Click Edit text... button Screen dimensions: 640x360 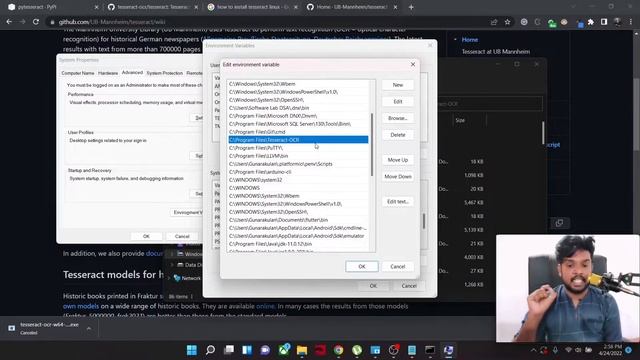[398, 202]
